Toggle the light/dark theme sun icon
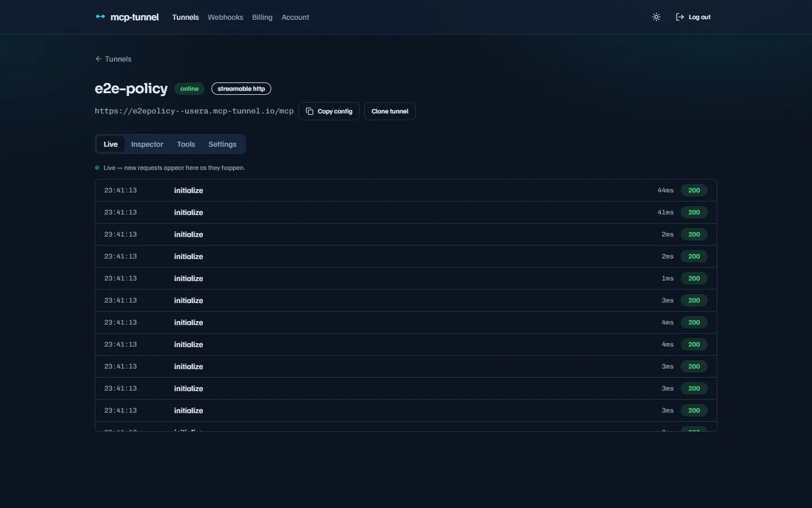 click(656, 17)
